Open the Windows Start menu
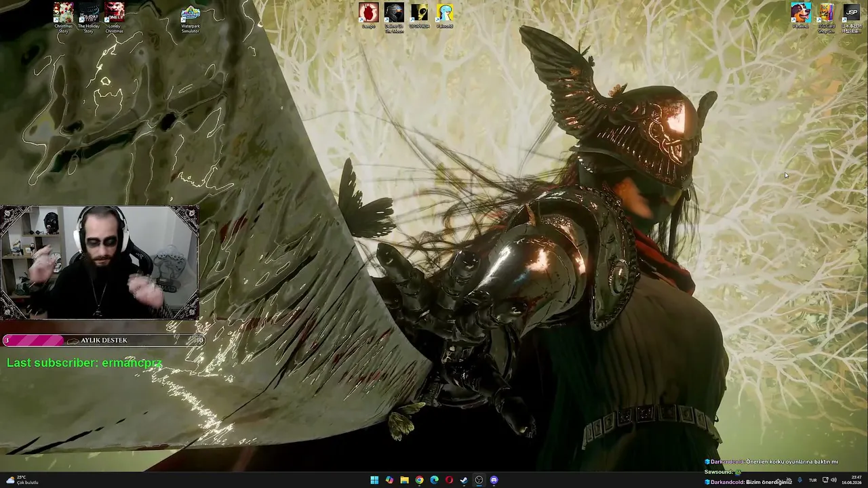This screenshot has height=488, width=868. [374, 480]
